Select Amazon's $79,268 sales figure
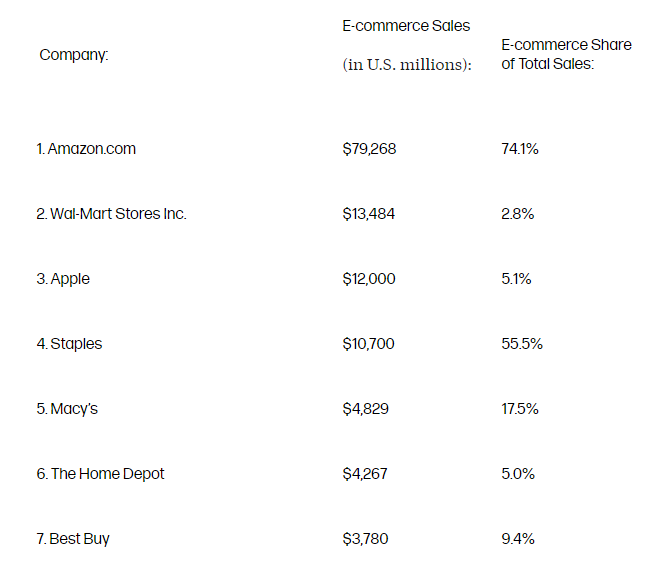 click(x=369, y=149)
